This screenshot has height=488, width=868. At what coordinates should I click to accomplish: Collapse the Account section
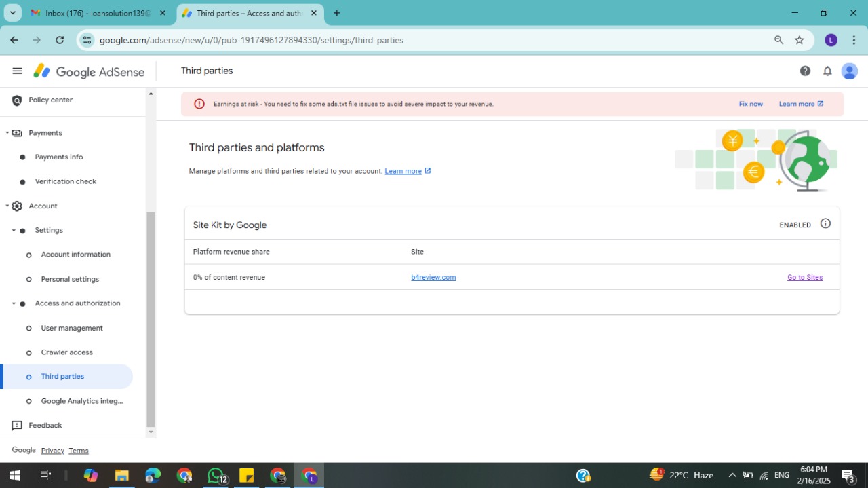pyautogui.click(x=7, y=206)
